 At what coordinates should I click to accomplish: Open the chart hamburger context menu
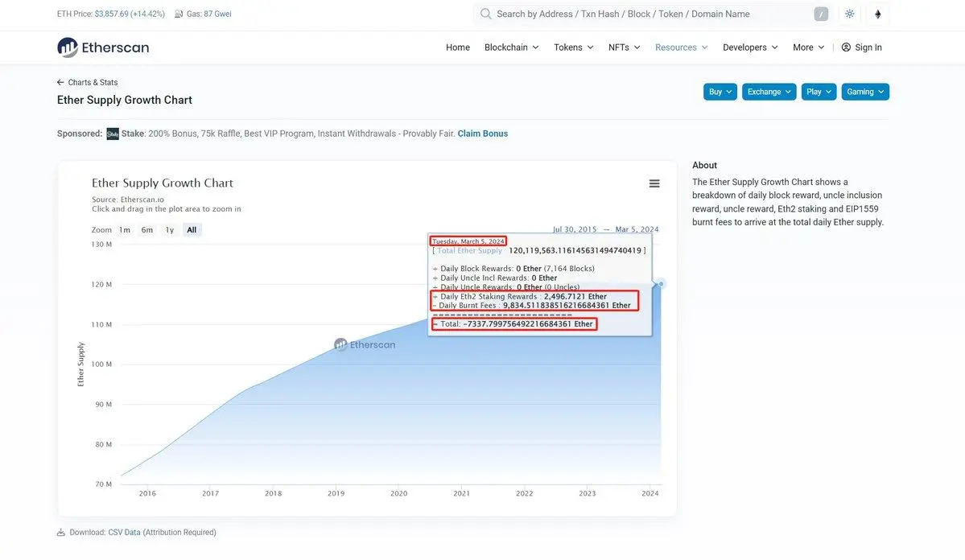(x=654, y=183)
